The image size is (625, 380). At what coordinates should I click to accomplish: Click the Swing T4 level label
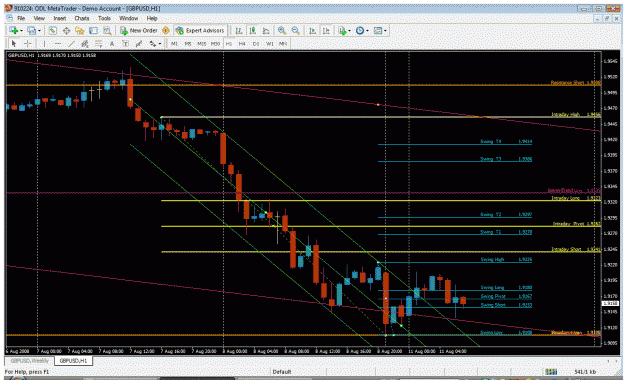pos(491,142)
